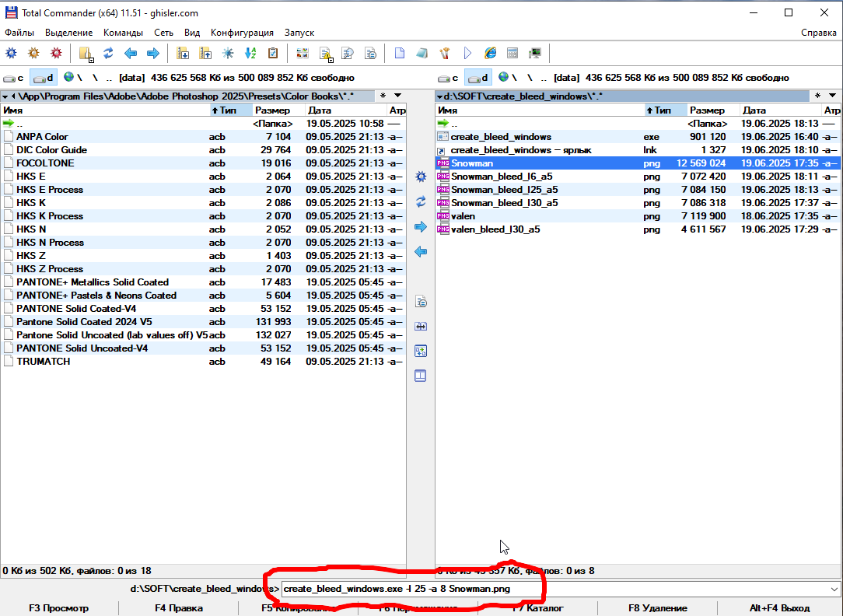Click split-window icon at middle bar bottom
This screenshot has height=616, width=843.
click(x=421, y=376)
